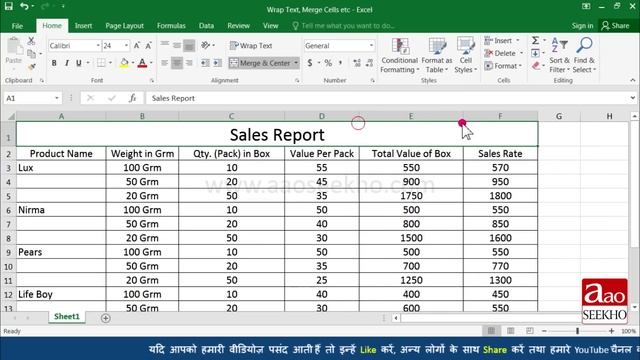Apply the red Font Color swatch
Viewport: 640px width, 360px height.
click(x=142, y=63)
